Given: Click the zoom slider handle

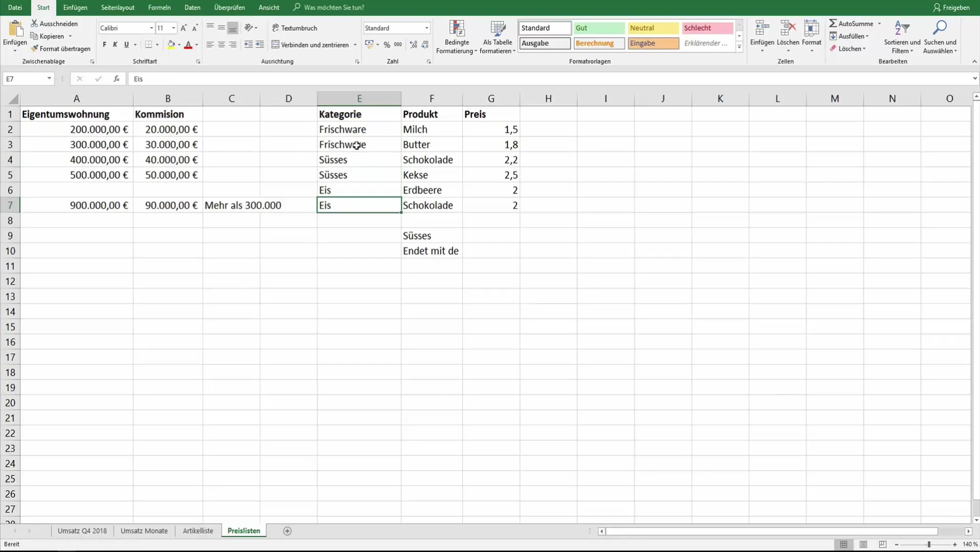Looking at the screenshot, I should (929, 545).
